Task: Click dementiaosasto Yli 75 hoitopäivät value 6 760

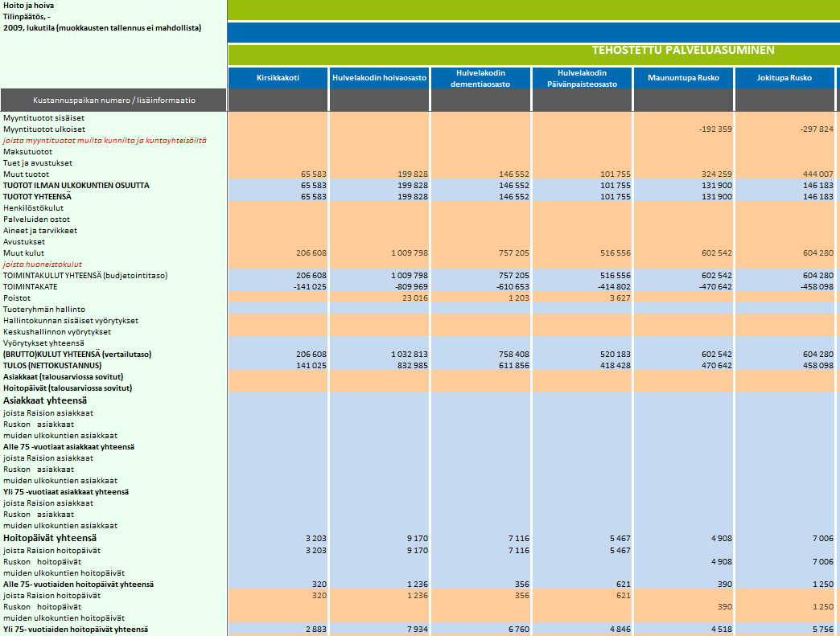Action: point(519,629)
